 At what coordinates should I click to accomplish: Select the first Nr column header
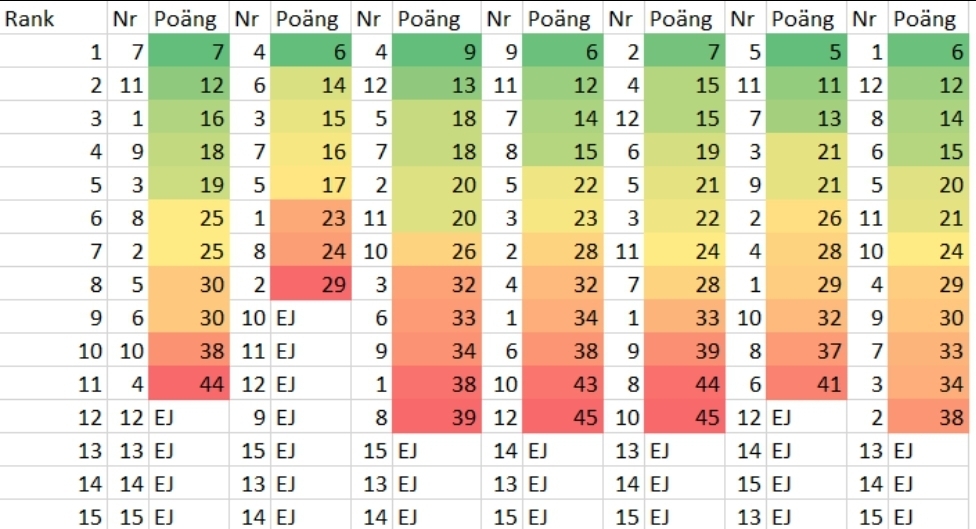click(x=128, y=19)
